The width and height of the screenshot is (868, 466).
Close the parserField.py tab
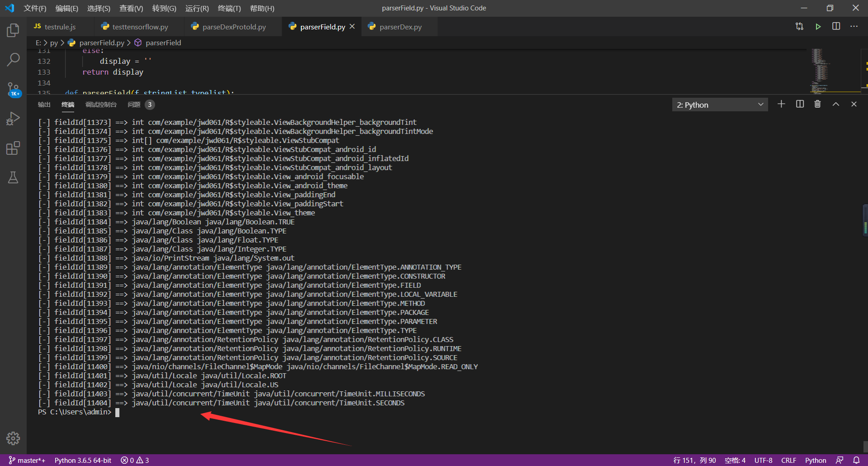point(352,27)
